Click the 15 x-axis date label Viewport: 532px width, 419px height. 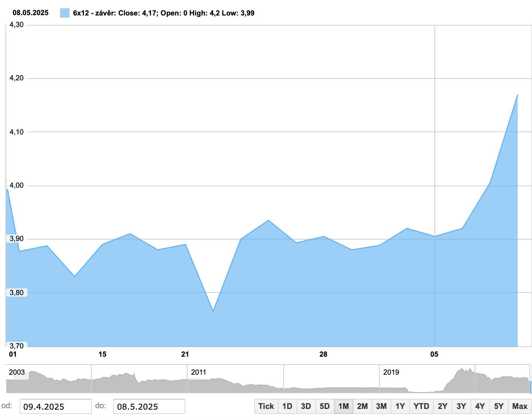pyautogui.click(x=103, y=354)
